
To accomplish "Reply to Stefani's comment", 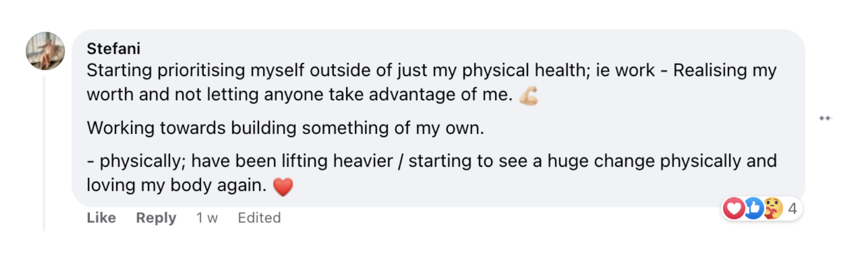I will [156, 218].
